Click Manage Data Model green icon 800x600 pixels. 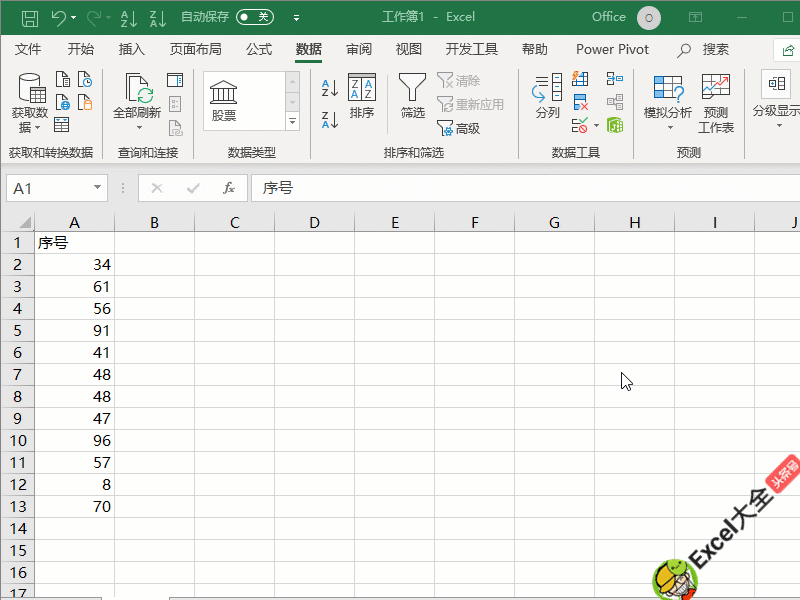(x=615, y=125)
